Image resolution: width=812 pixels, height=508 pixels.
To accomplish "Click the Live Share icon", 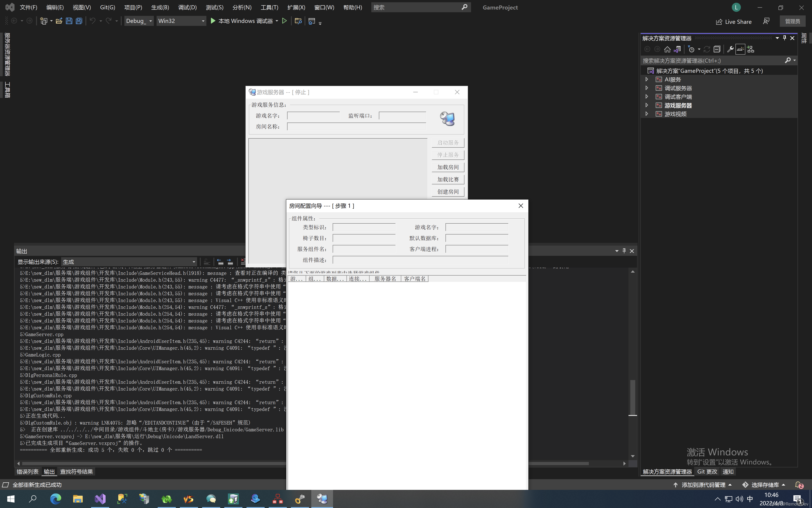I will (719, 22).
